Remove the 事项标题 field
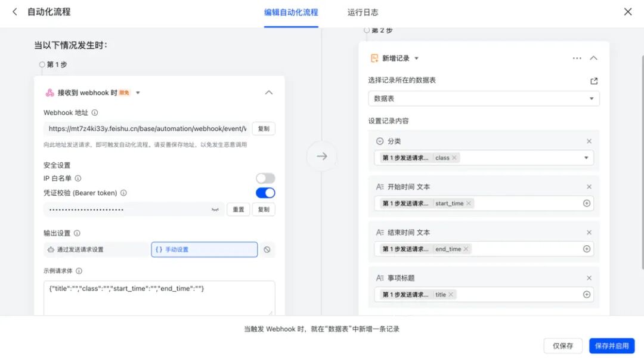Image resolution: width=644 pixels, height=358 pixels. tap(589, 278)
